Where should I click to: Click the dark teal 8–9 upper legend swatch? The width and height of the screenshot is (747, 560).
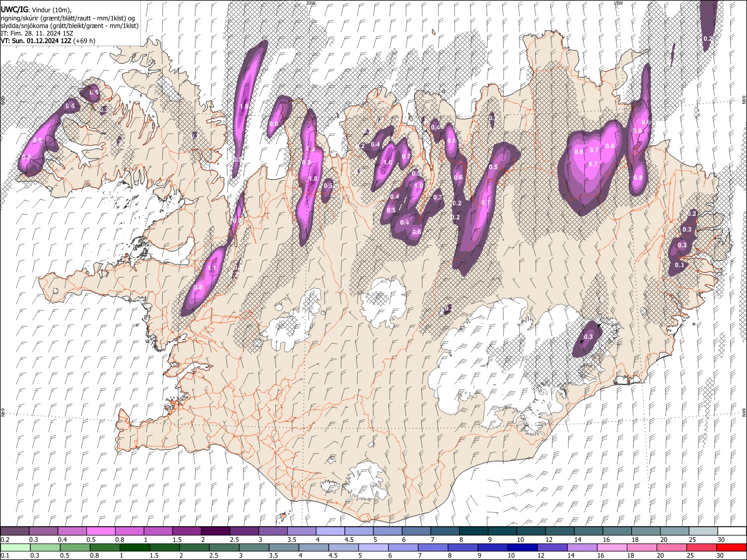(x=473, y=531)
